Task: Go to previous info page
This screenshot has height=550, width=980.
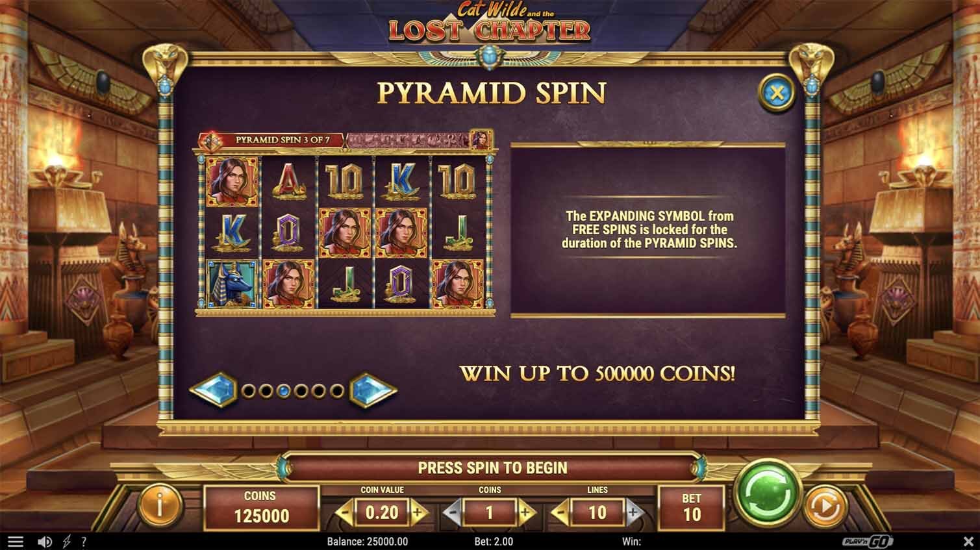Action: (212, 390)
